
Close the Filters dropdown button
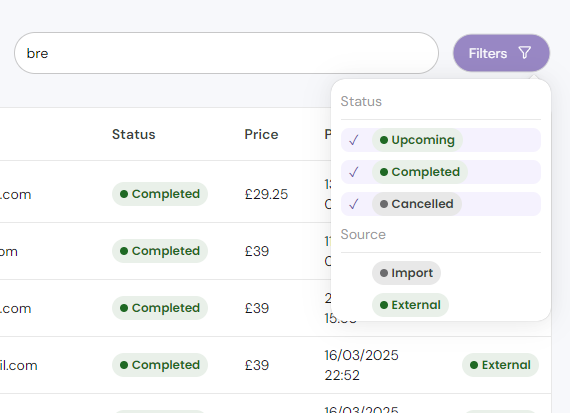pos(501,53)
